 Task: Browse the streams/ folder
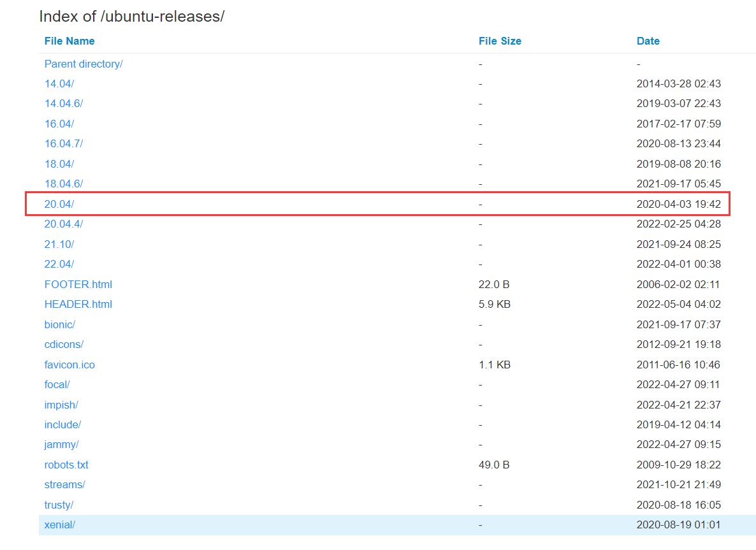click(x=64, y=484)
